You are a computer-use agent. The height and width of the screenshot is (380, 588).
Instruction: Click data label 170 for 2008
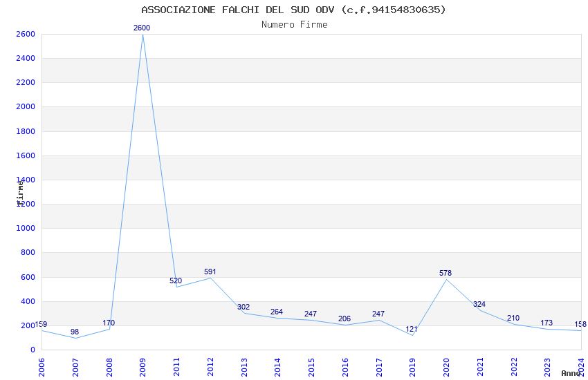[x=109, y=323]
